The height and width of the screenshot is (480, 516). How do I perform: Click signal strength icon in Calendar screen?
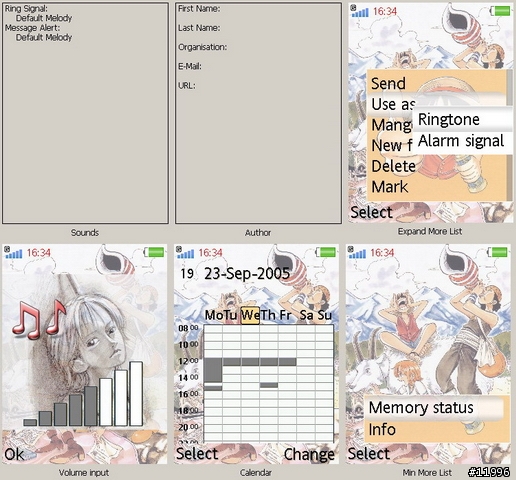(x=185, y=253)
